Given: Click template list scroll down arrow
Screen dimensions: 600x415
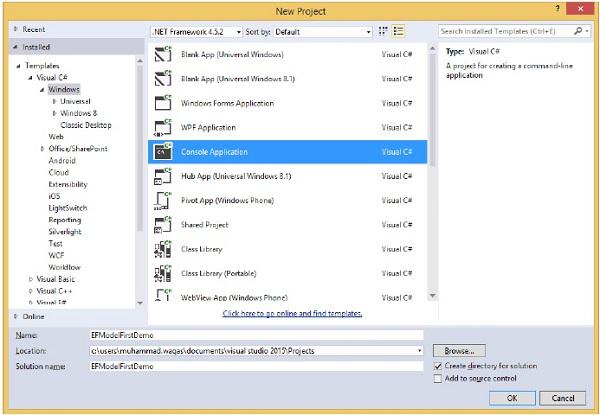Looking at the screenshot, I should click(432, 295).
